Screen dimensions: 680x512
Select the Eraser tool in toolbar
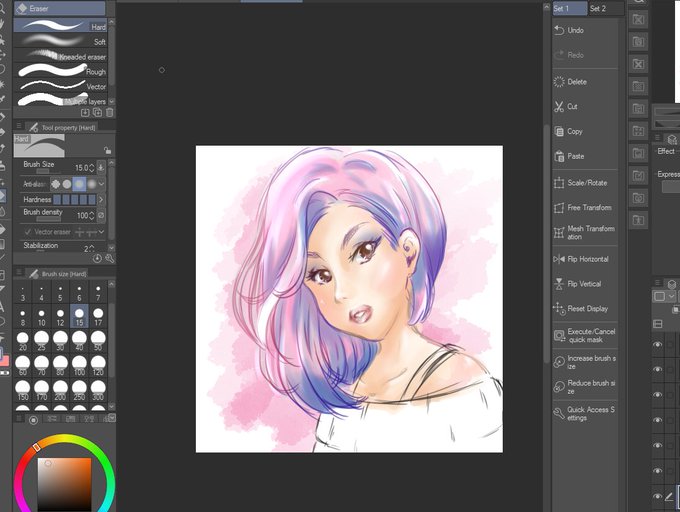3,196
